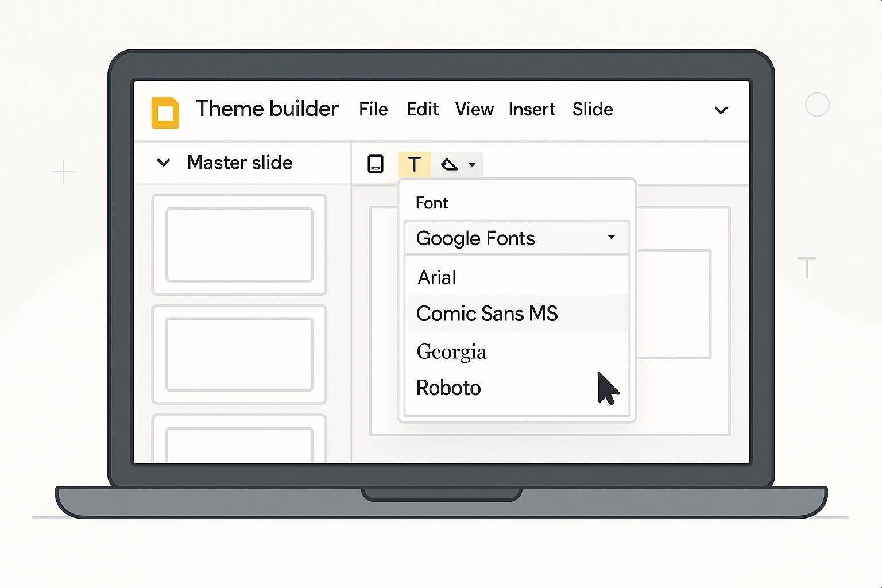This screenshot has height=588, width=882.
Task: Click the slide layout icon in toolbar
Action: [x=376, y=164]
